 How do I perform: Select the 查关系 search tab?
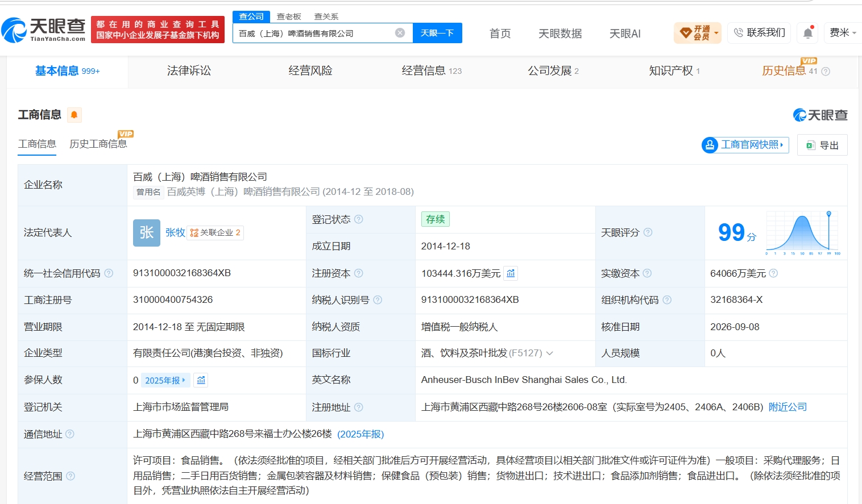[x=326, y=16]
